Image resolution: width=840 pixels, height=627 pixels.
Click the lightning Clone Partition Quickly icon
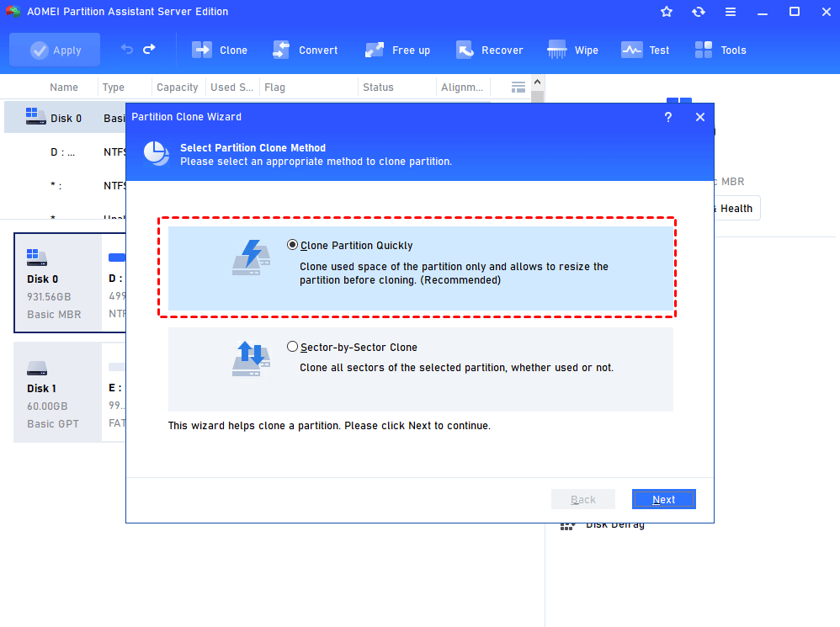[x=251, y=258]
